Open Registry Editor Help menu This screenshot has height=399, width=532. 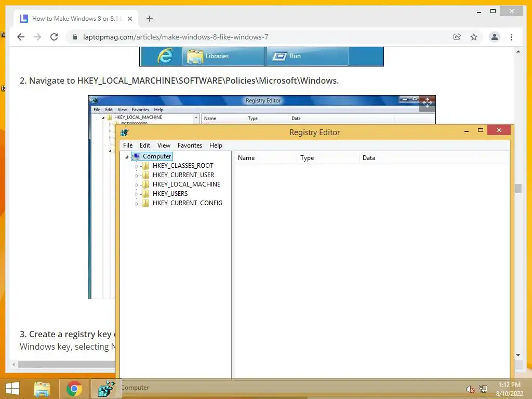(x=216, y=145)
